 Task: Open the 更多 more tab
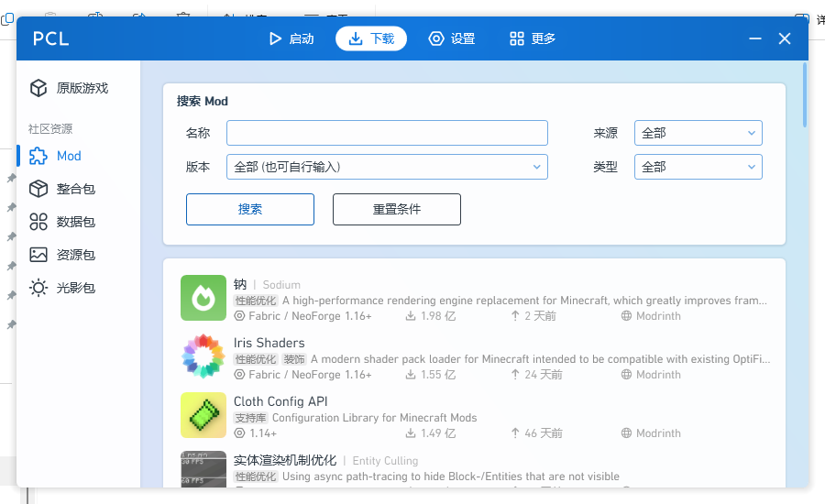click(x=532, y=38)
